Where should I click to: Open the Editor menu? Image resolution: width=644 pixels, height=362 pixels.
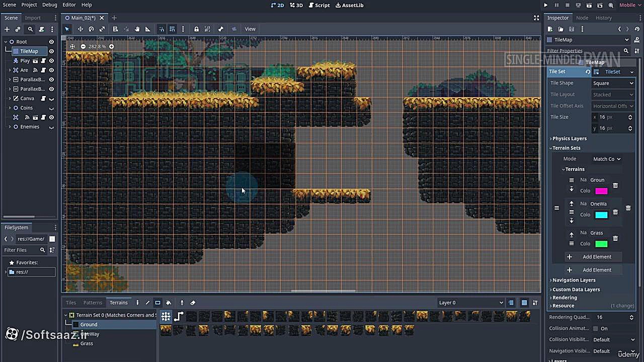(x=69, y=5)
